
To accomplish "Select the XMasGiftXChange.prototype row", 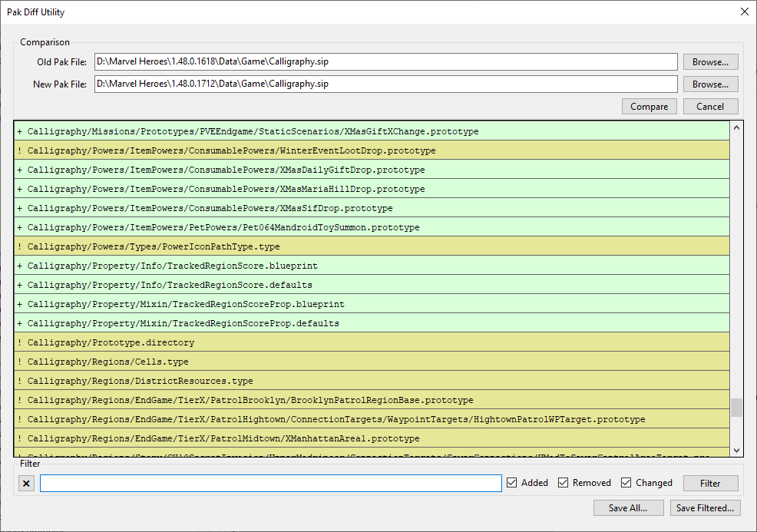I will pos(372,131).
